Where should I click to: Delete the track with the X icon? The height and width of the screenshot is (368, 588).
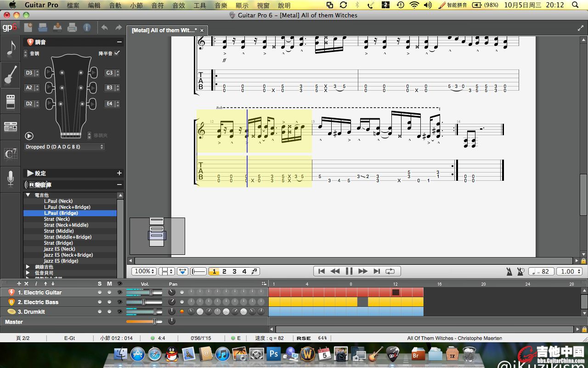[x=26, y=284]
